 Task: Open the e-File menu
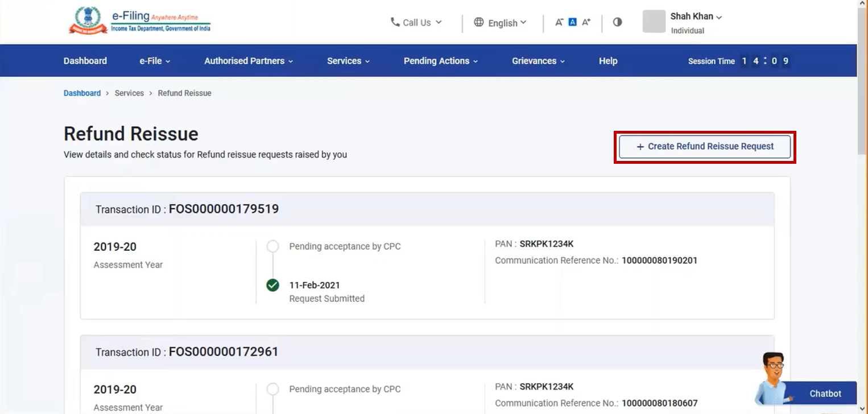[x=154, y=60]
